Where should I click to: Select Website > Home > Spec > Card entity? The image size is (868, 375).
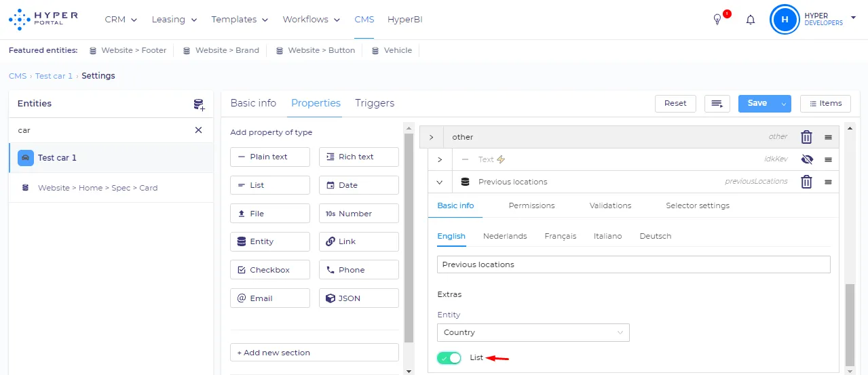pos(111,188)
